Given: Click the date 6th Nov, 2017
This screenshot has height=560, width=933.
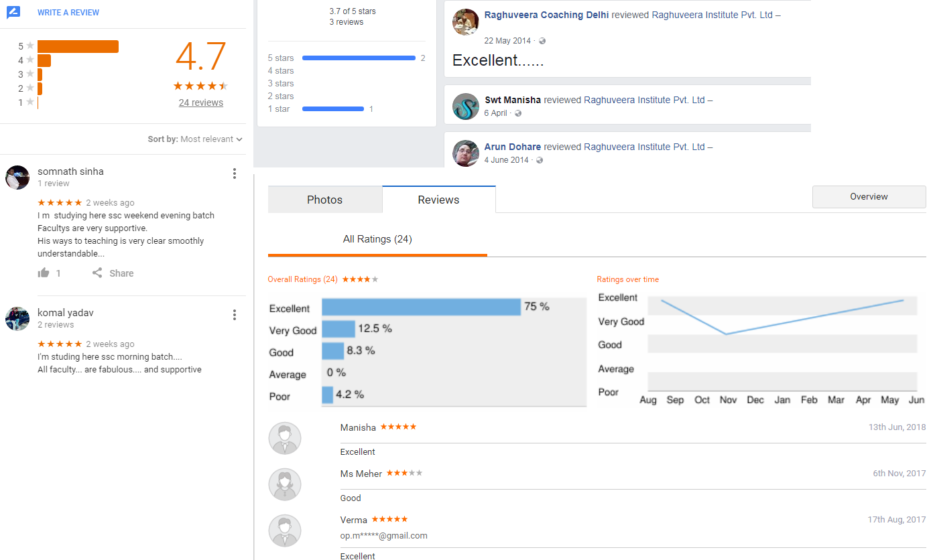Looking at the screenshot, I should [x=899, y=474].
